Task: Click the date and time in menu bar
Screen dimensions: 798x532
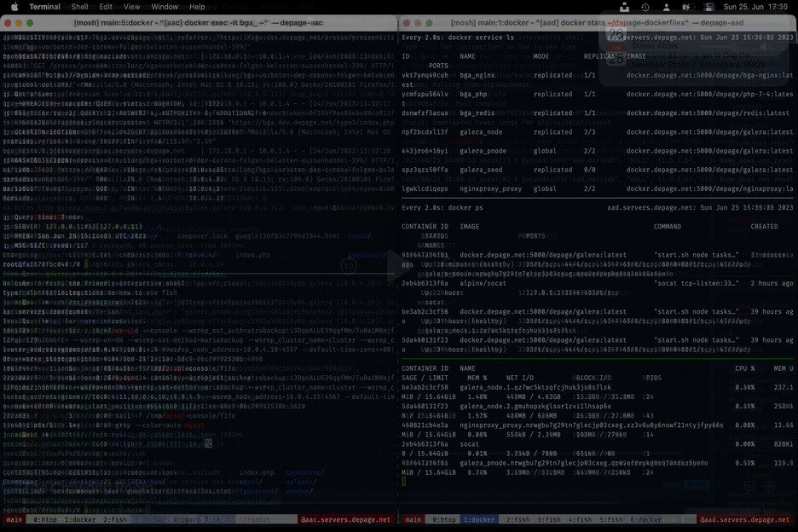Action: point(755,7)
